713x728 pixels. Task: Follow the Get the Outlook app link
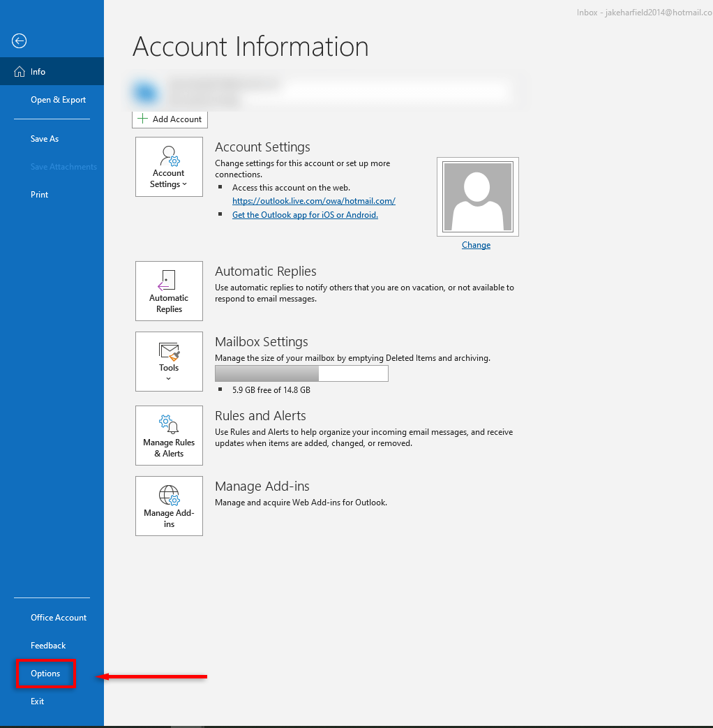(305, 215)
